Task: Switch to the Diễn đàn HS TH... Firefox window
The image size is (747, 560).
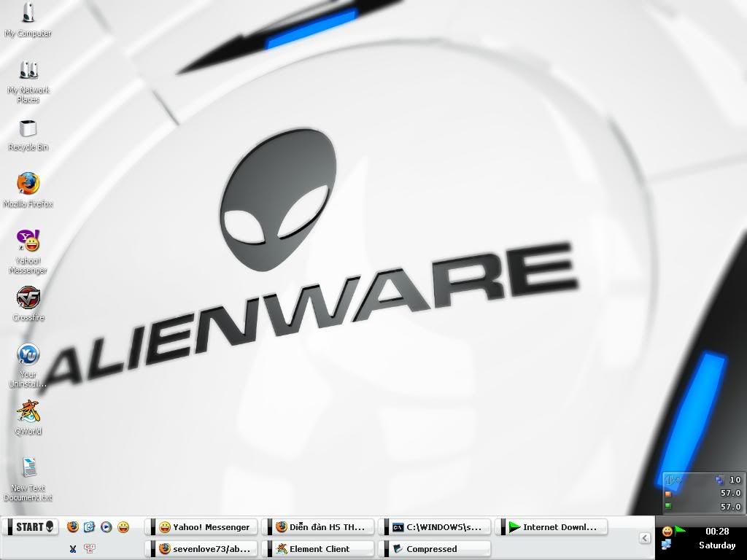Action: 320,527
